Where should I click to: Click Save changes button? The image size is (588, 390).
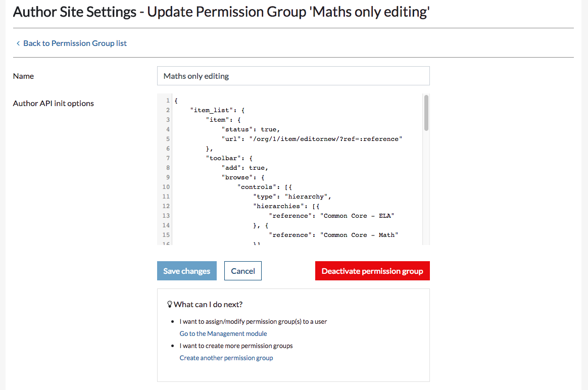point(187,271)
